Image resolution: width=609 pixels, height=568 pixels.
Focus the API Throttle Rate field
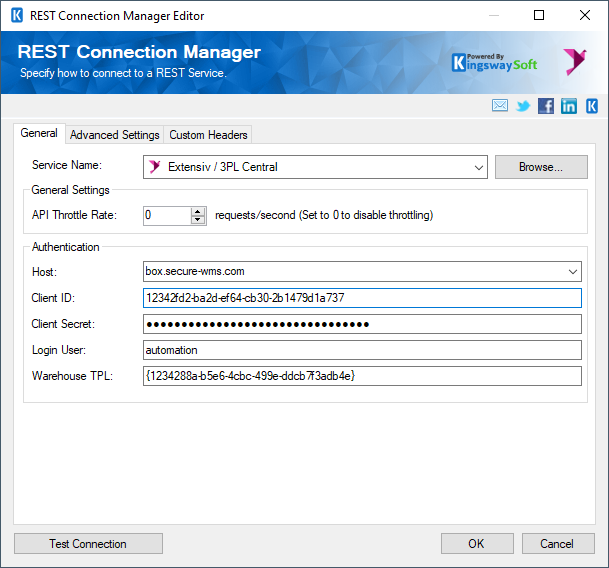pyautogui.click(x=167, y=216)
